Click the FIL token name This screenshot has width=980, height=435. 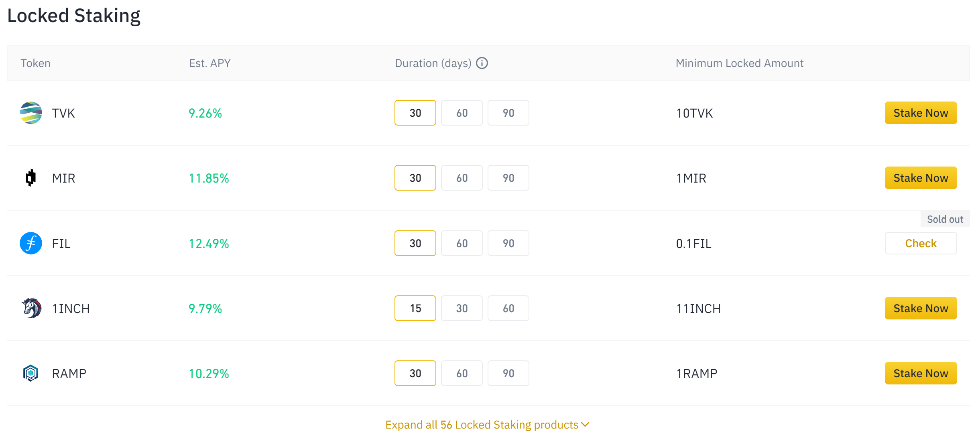pos(61,244)
